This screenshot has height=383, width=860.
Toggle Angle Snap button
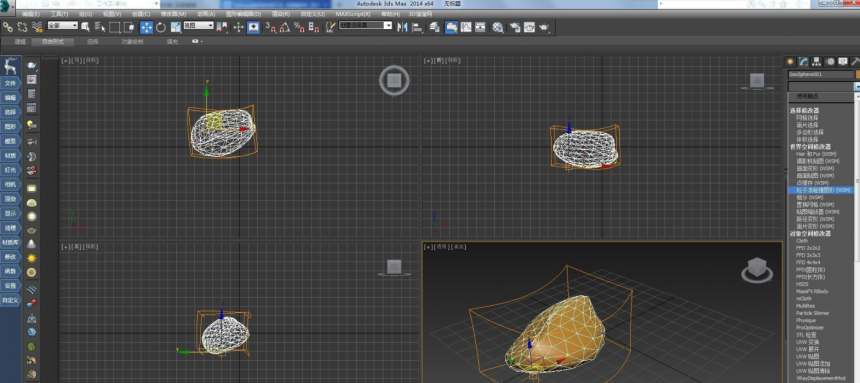[x=285, y=26]
